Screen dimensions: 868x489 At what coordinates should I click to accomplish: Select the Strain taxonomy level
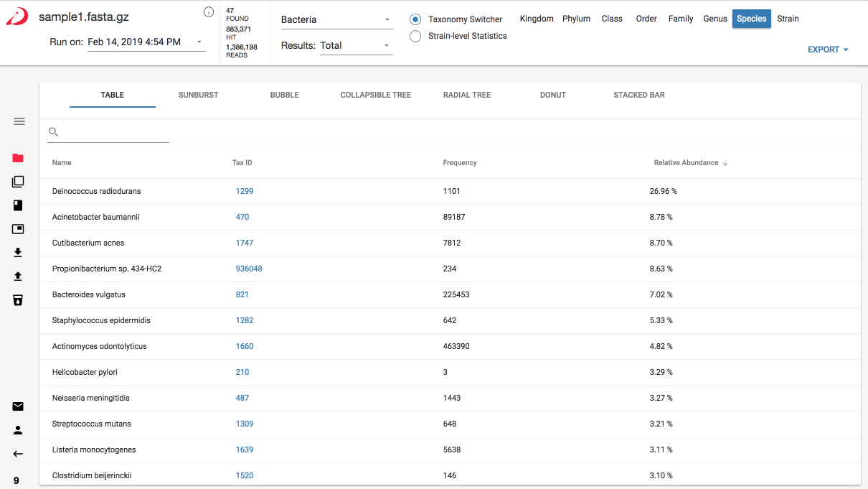[788, 19]
